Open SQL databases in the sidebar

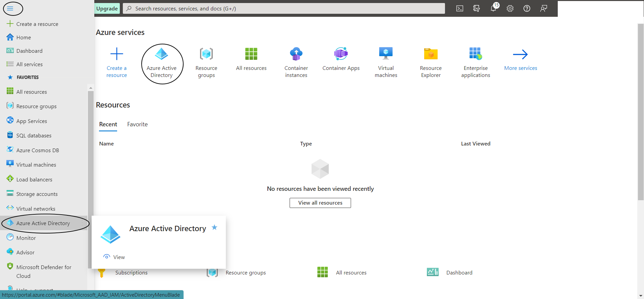coord(34,135)
